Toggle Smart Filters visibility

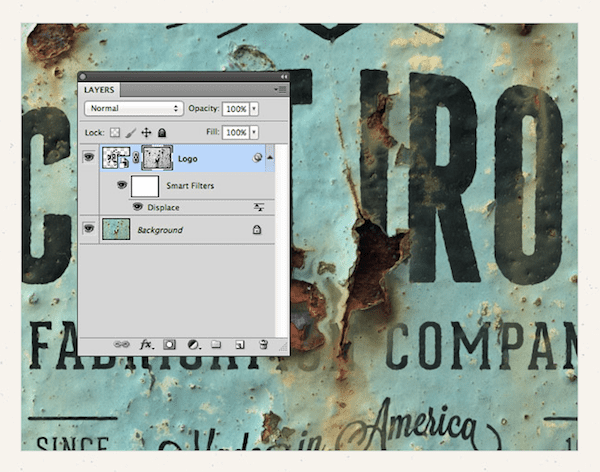[122, 185]
